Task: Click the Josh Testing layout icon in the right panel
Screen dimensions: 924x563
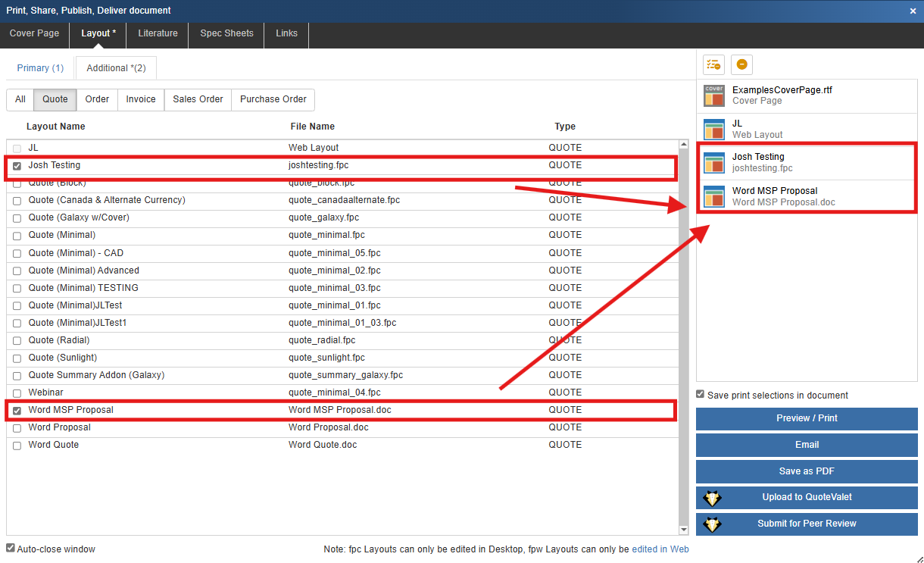Action: (x=714, y=163)
